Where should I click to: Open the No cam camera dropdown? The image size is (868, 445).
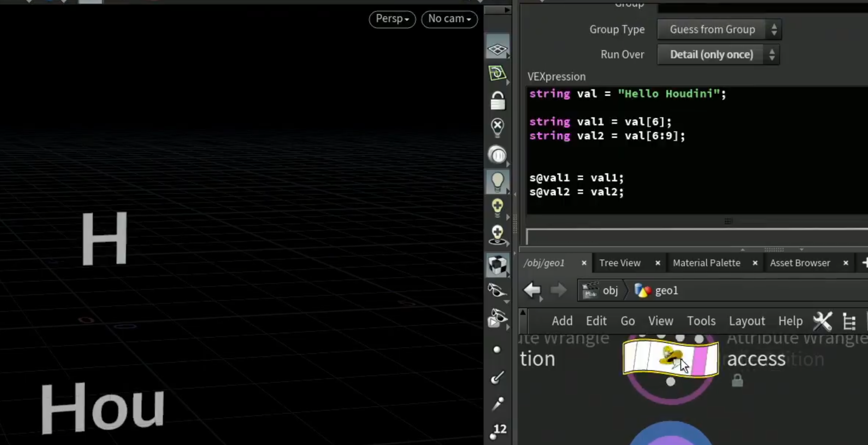click(x=449, y=19)
